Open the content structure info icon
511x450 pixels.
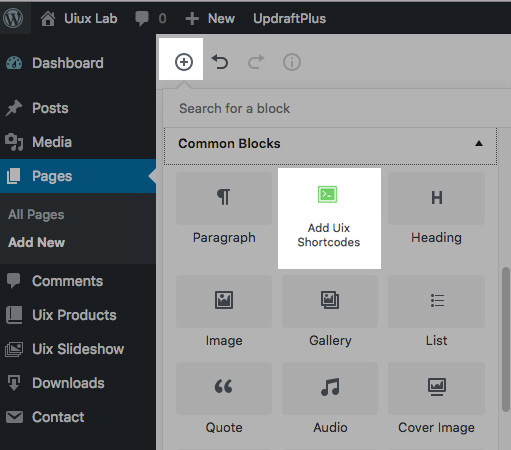click(x=292, y=62)
